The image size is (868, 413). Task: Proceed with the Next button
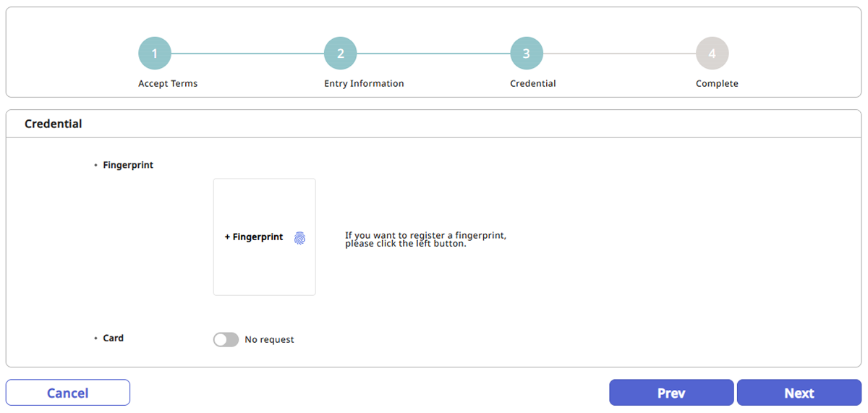(799, 393)
